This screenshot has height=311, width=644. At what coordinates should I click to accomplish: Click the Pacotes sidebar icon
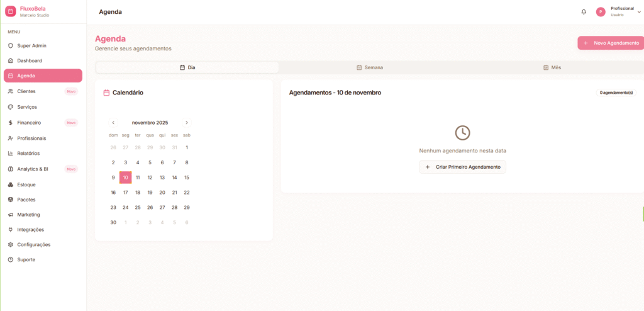pos(11,200)
